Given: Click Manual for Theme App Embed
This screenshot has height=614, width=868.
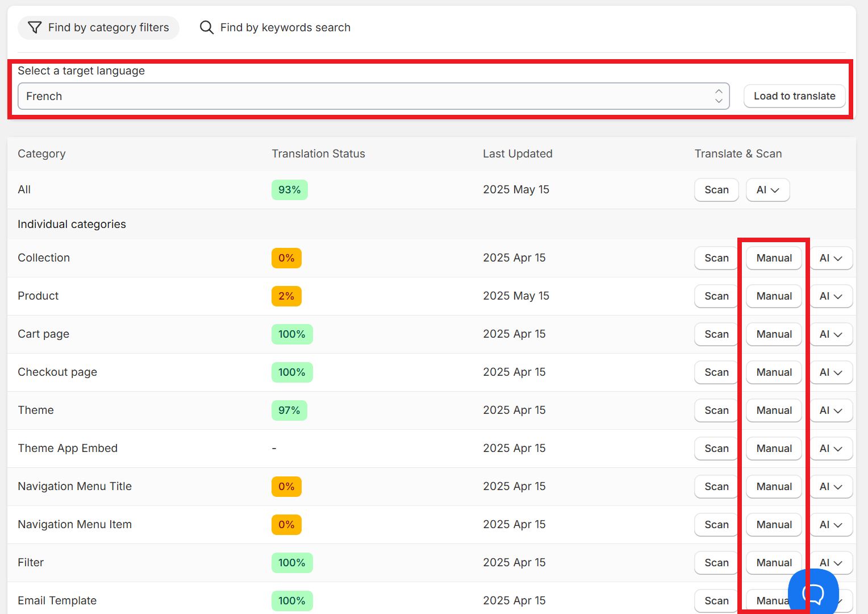Looking at the screenshot, I should pos(774,449).
